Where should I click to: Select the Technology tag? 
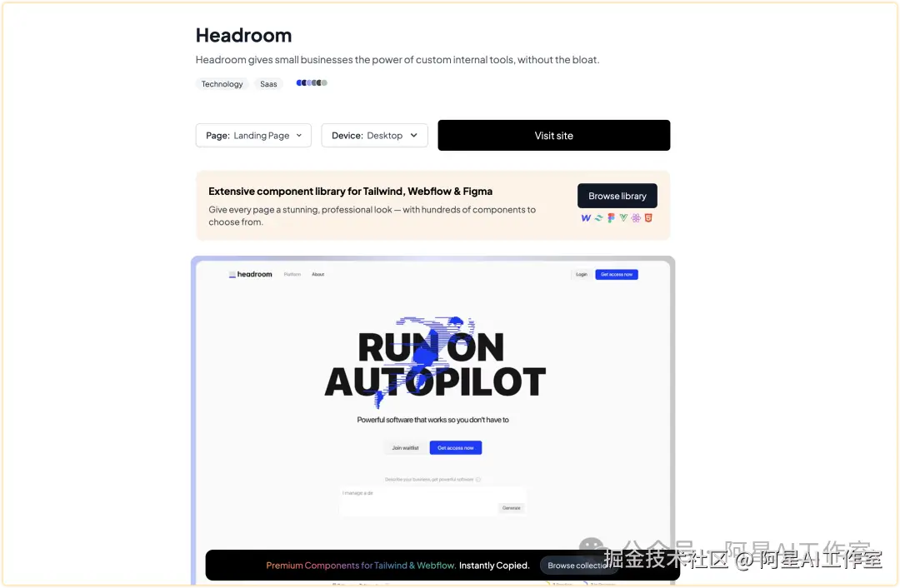tap(222, 84)
